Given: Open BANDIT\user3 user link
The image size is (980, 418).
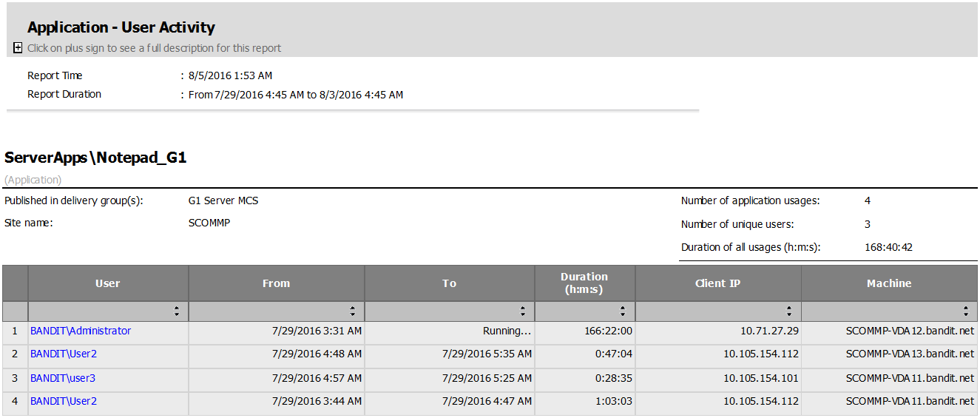Looking at the screenshot, I should point(63,378).
